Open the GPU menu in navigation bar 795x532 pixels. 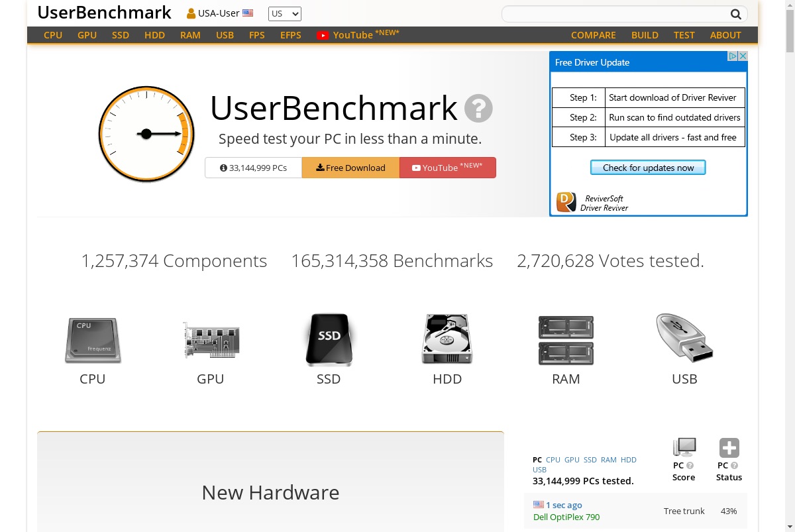87,35
